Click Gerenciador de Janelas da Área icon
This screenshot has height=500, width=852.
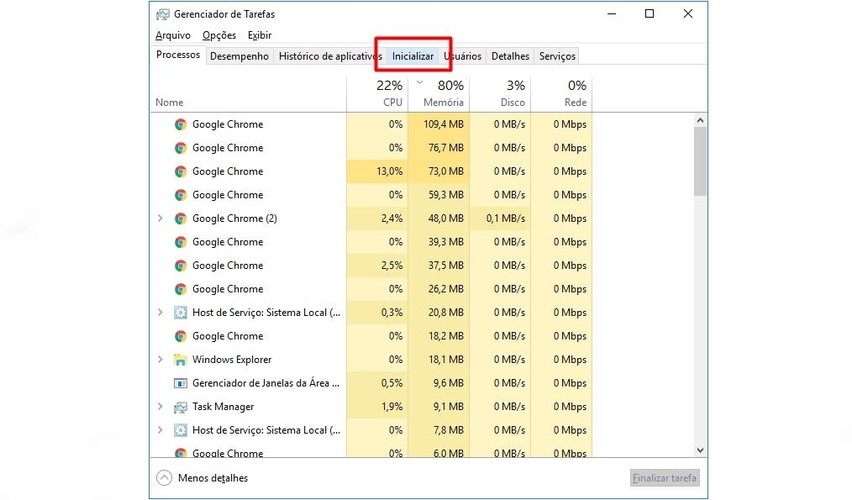pos(180,383)
